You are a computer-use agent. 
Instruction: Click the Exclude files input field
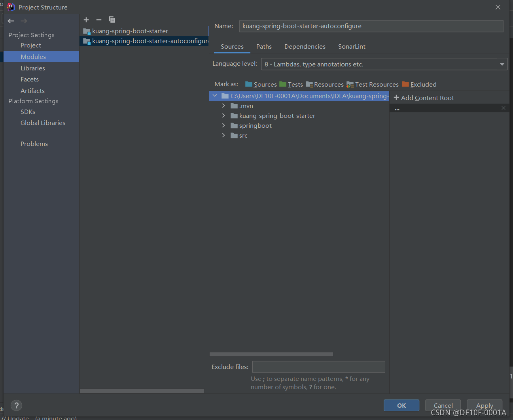click(318, 367)
